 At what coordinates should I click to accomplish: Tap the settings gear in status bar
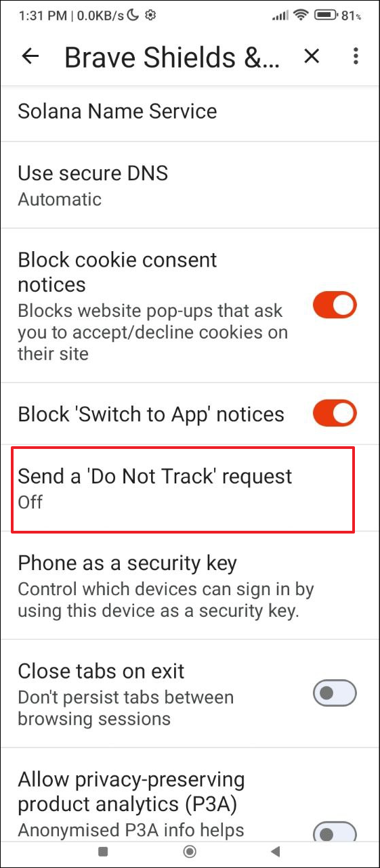150,15
